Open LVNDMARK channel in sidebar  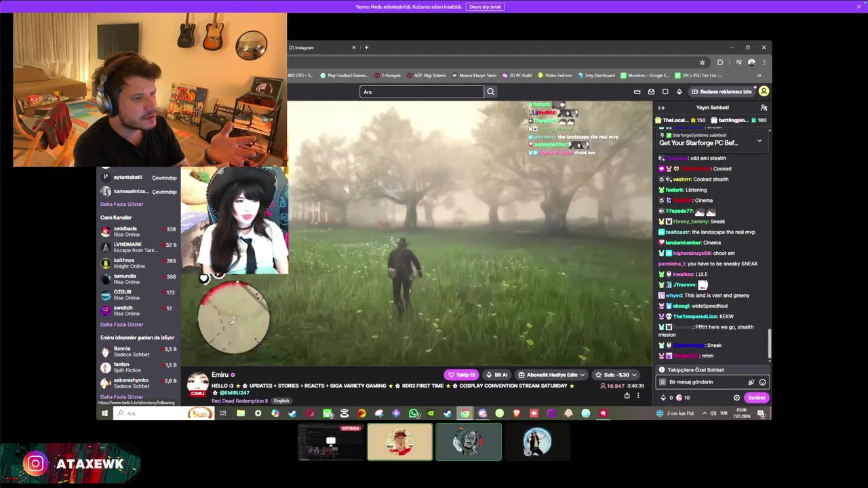(x=138, y=247)
